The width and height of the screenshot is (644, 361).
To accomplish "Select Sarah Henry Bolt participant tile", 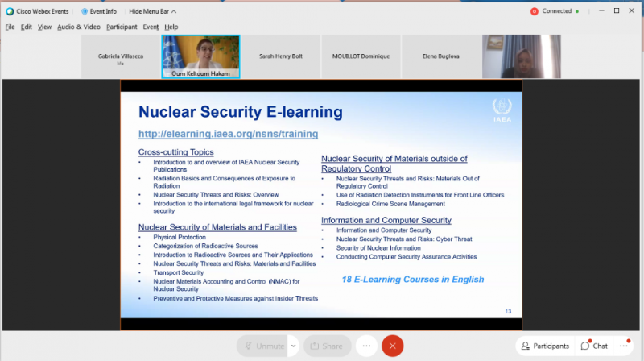I will point(280,56).
